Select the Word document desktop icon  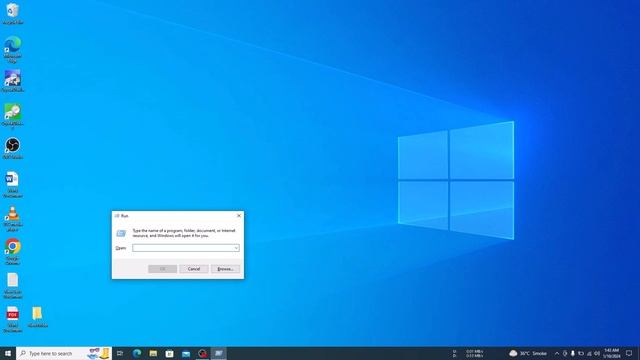pos(13,185)
